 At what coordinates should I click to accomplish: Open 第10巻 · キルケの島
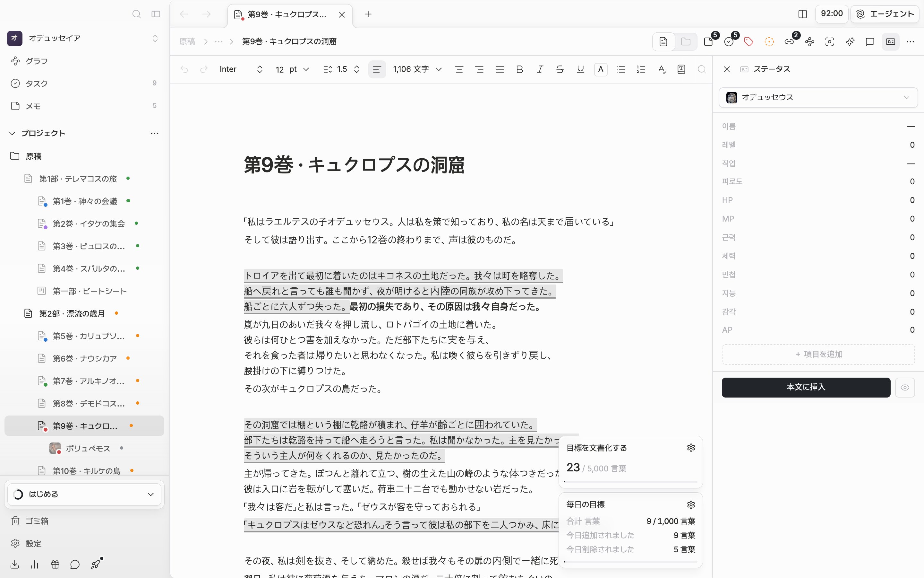[84, 470]
